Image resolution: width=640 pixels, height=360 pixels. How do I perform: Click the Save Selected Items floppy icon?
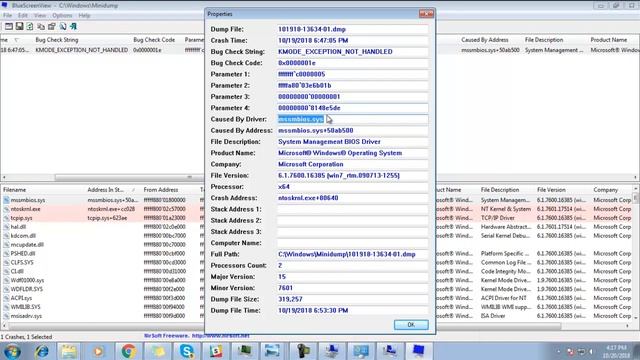19,27
